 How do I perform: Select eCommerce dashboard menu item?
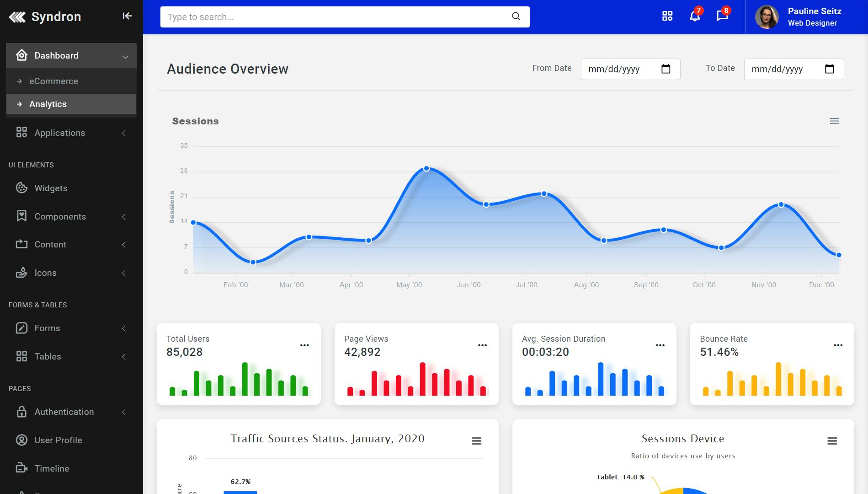click(x=71, y=81)
